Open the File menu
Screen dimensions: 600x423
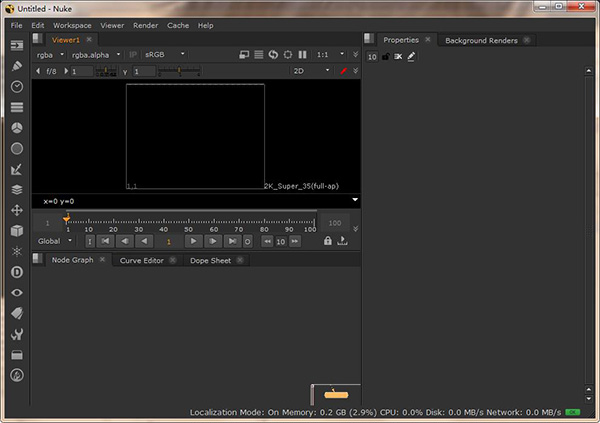tap(16, 25)
